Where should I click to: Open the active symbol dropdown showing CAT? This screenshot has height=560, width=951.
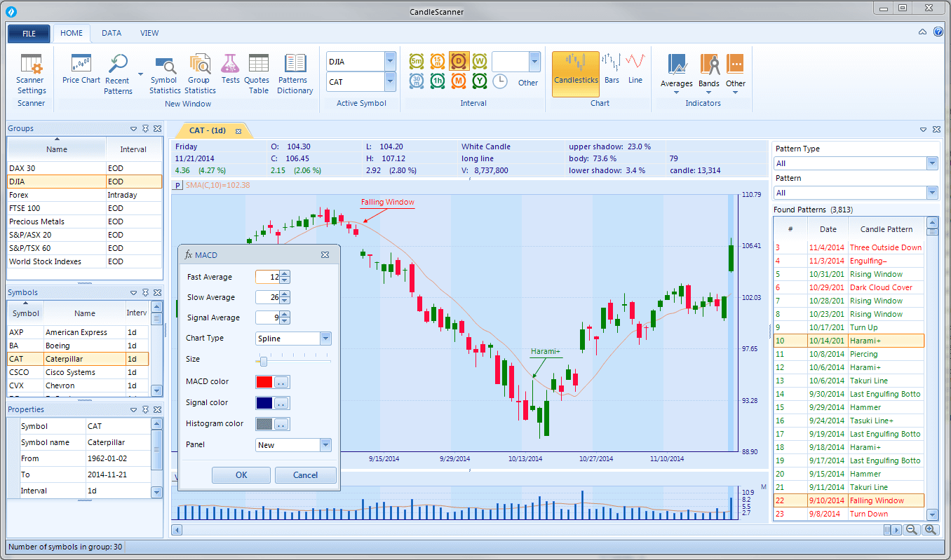391,82
